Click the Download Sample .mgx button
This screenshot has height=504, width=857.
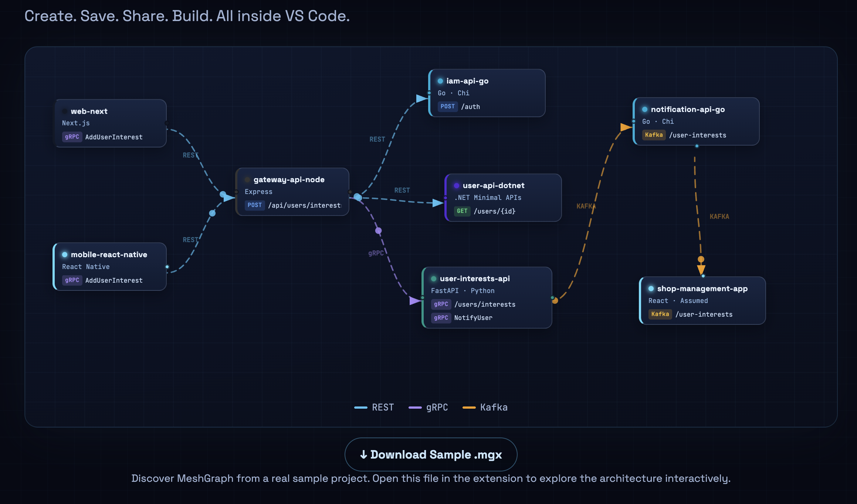pos(430,454)
